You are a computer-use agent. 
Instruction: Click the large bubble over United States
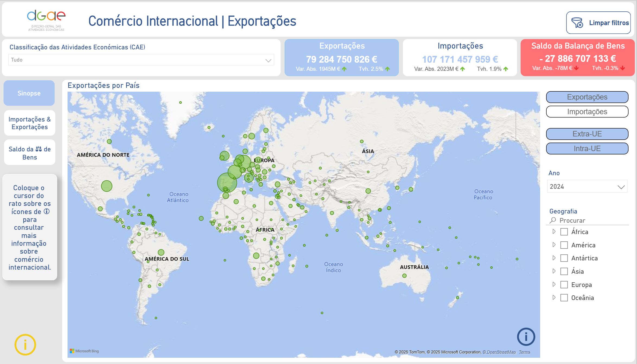[107, 186]
